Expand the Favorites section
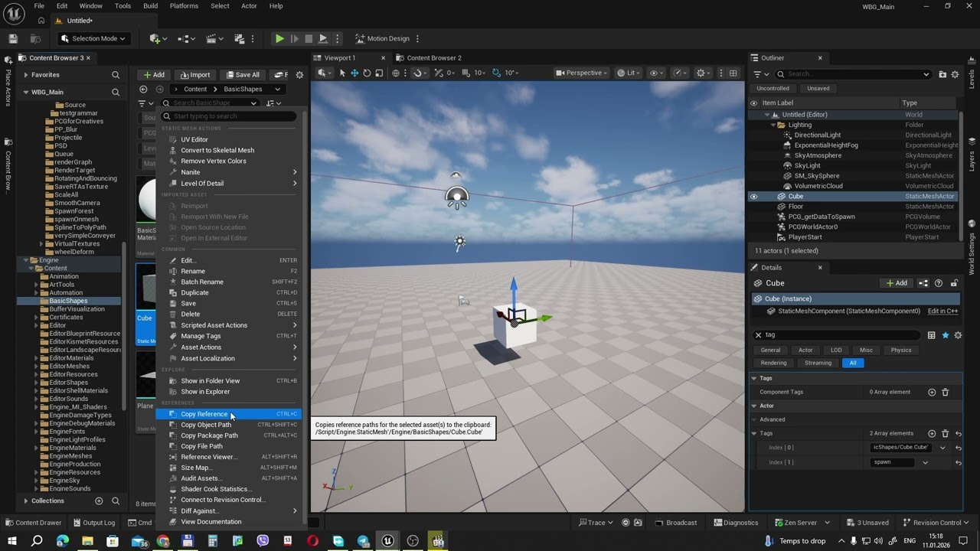Image resolution: width=980 pixels, height=551 pixels. (26, 75)
